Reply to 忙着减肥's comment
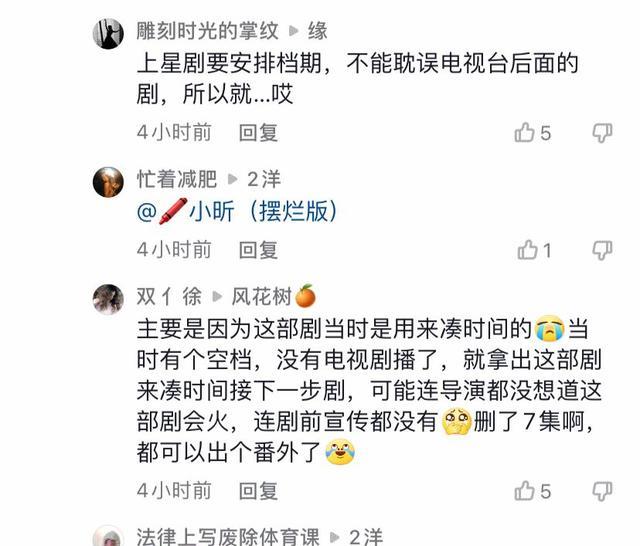Viewport: 640px width, 546px height. click(x=258, y=250)
